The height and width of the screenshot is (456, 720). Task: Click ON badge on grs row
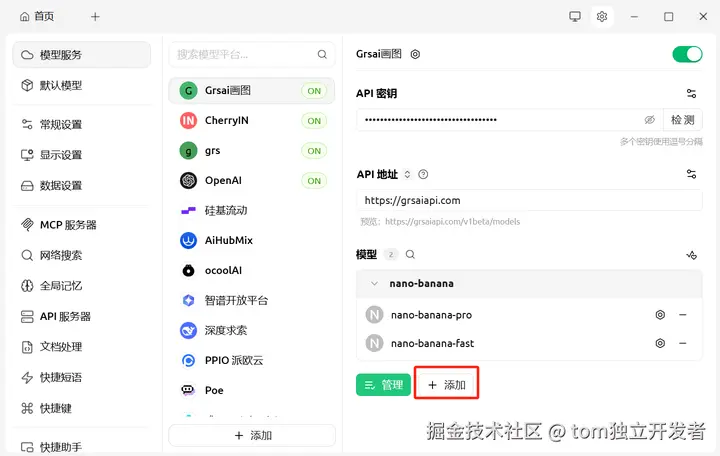pyautogui.click(x=314, y=151)
